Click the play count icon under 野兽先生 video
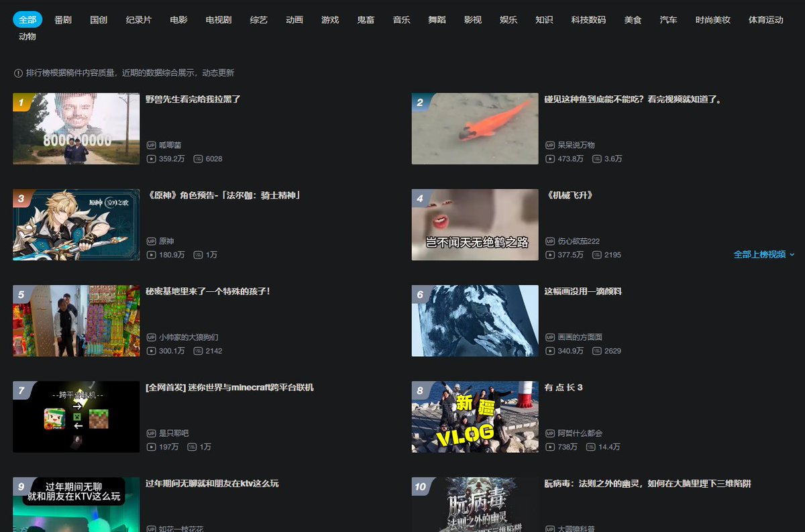The height and width of the screenshot is (532, 805). click(153, 158)
